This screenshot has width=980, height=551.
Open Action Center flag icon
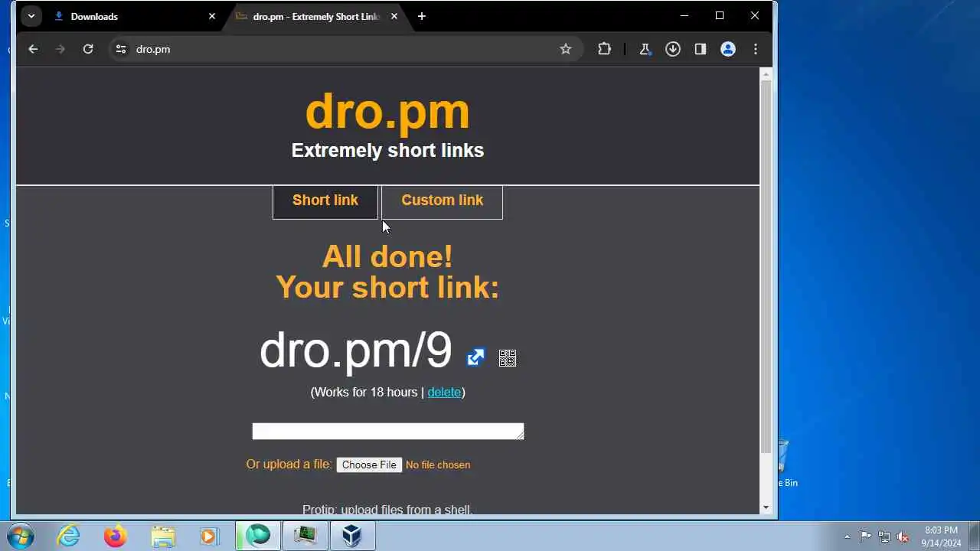click(865, 536)
